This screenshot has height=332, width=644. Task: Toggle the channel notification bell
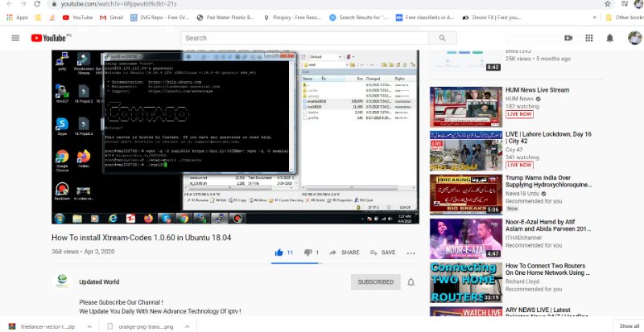coord(411,282)
